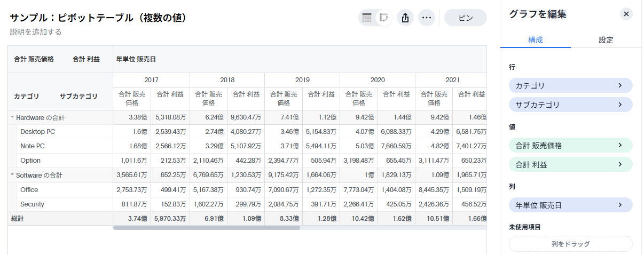
Task: Select the pivot chart view toggle
Action: click(x=383, y=18)
